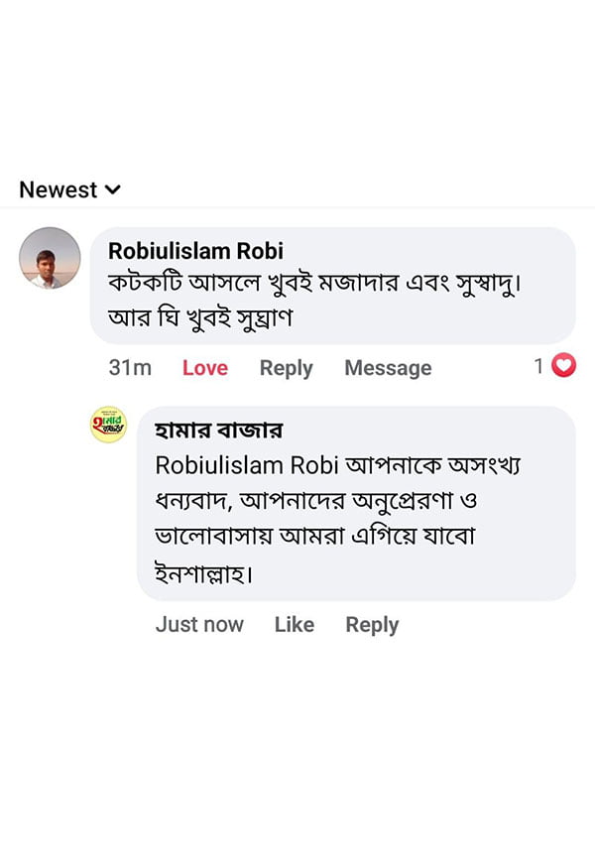This screenshot has width=595, height=868.
Task: Toggle the Love reaction on Robi's comment
Action: click(205, 368)
